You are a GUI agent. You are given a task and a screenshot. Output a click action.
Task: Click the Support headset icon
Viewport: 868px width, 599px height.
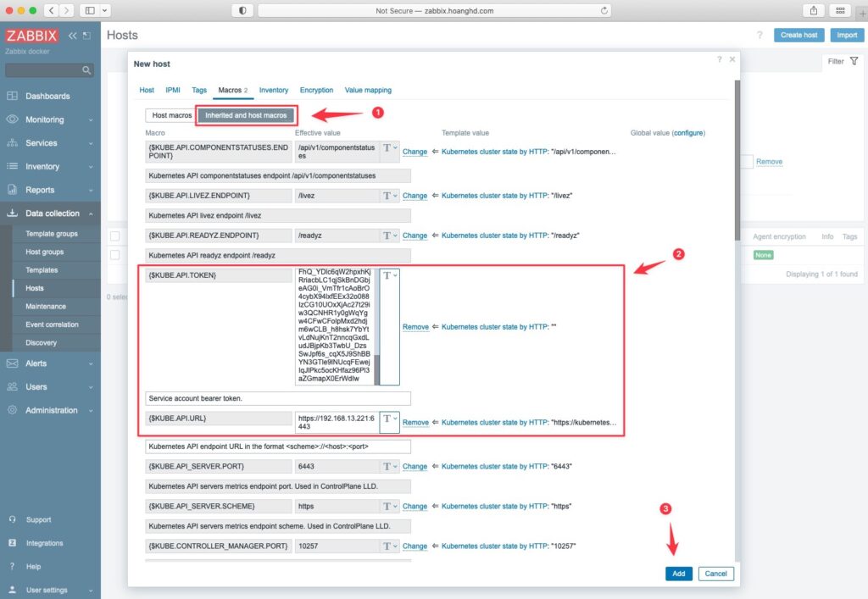(12, 519)
